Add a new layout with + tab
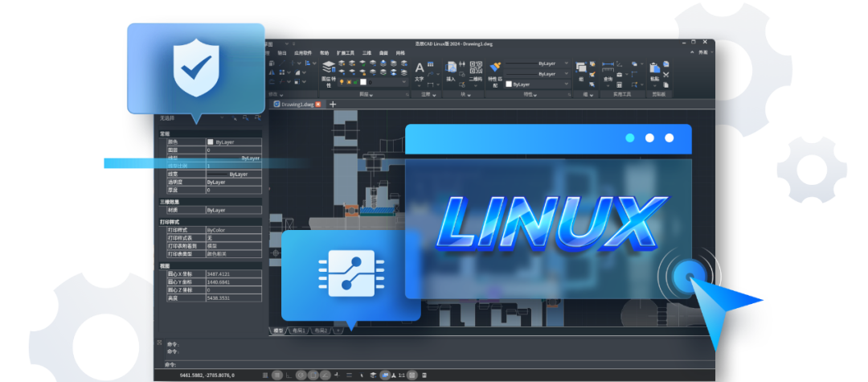Image resolution: width=868 pixels, height=382 pixels. click(338, 331)
